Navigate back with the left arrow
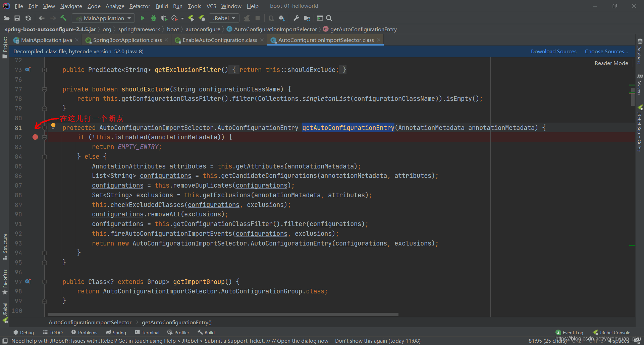This screenshot has height=345, width=644. click(42, 18)
